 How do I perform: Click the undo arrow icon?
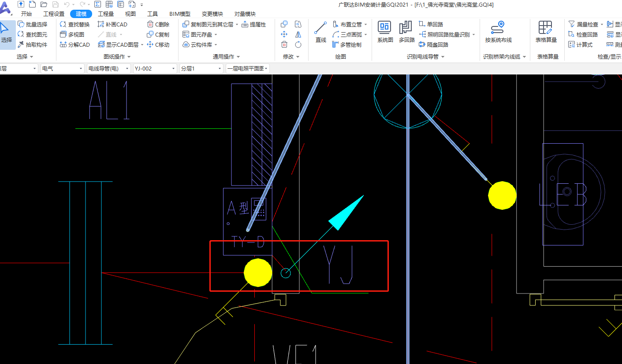67,4
